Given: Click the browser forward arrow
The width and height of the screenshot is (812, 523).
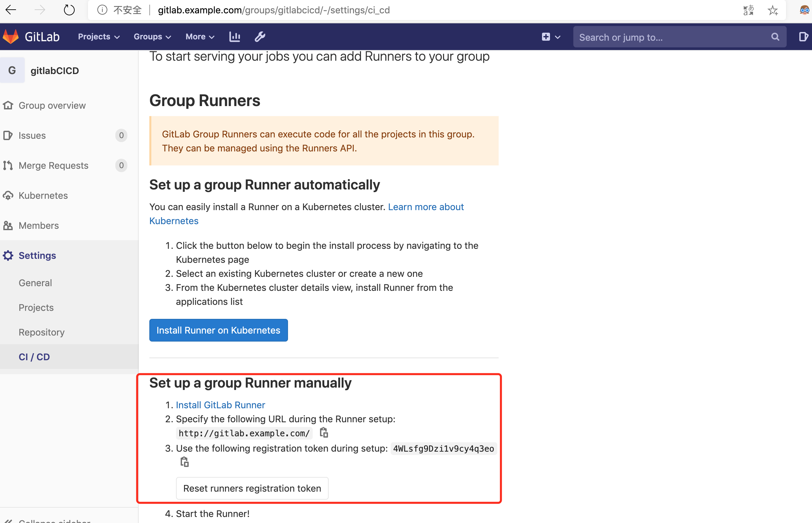Looking at the screenshot, I should pyautogui.click(x=40, y=10).
